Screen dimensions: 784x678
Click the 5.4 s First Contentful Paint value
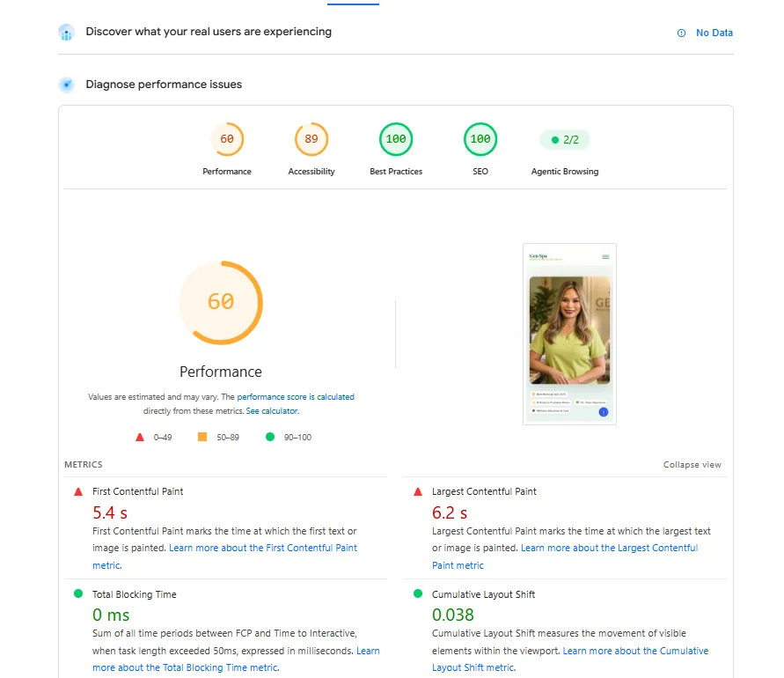[x=110, y=512]
